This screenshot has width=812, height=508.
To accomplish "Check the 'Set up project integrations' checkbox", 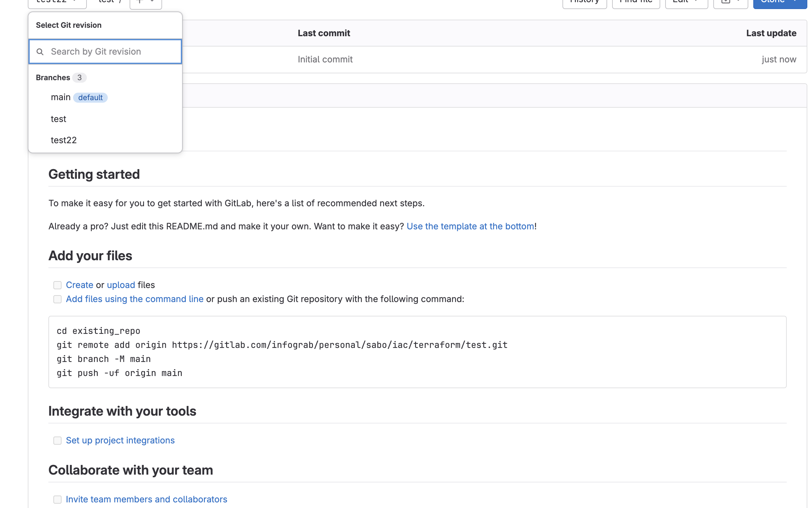I will 57,441.
